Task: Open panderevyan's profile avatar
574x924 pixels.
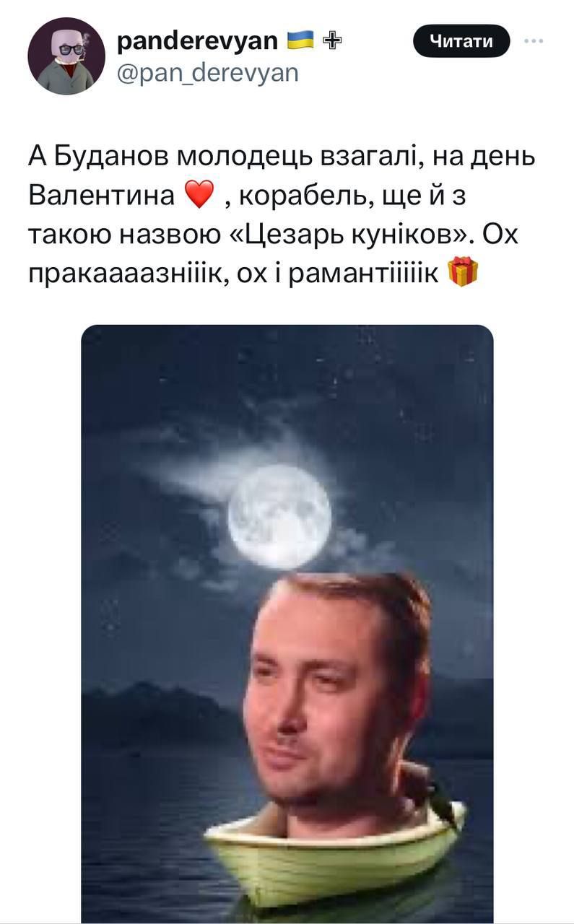Action: (x=67, y=56)
